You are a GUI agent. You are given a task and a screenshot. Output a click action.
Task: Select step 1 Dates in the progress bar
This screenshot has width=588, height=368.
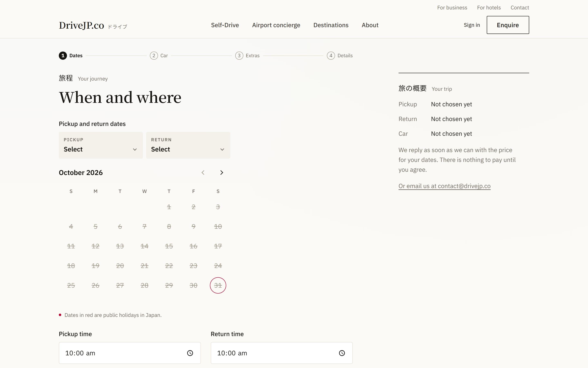71,56
